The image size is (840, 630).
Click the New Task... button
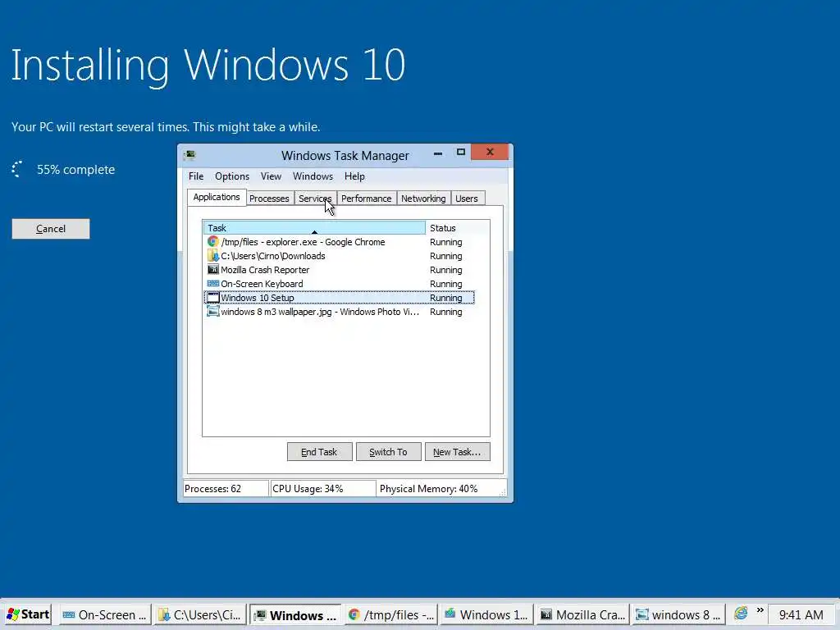[457, 452]
